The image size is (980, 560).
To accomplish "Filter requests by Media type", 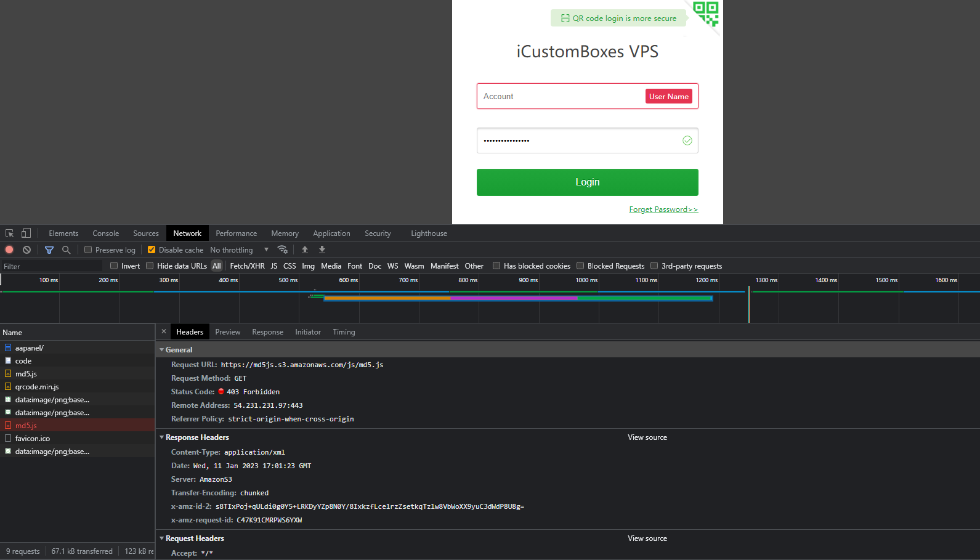I will pos(331,266).
